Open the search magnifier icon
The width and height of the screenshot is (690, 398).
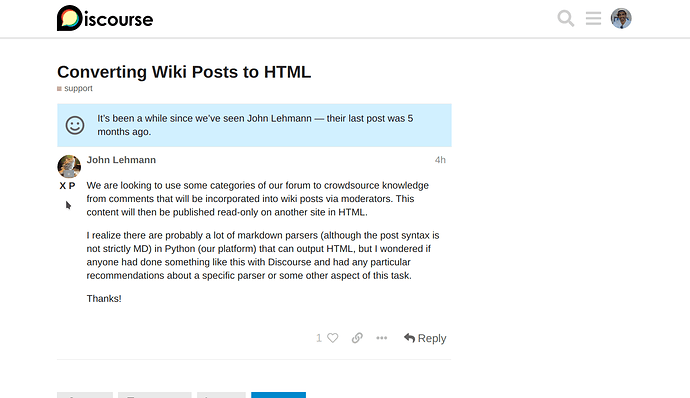[x=565, y=18]
